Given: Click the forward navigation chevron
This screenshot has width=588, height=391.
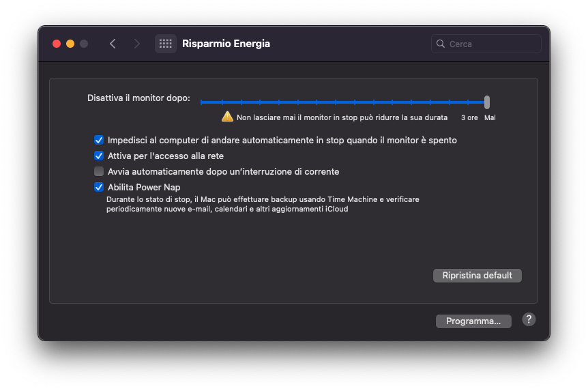Looking at the screenshot, I should pos(137,44).
